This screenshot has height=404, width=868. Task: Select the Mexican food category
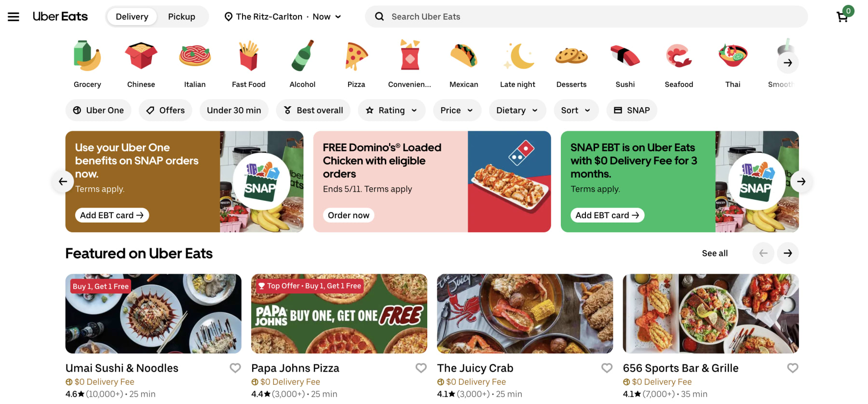[x=463, y=63]
